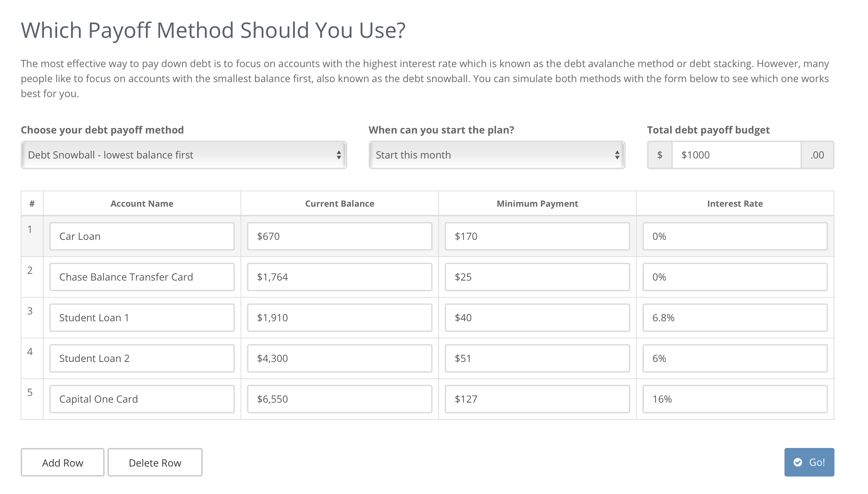Focus the total debt payoff budget field
The height and width of the screenshot is (494, 868).
pyautogui.click(x=737, y=155)
